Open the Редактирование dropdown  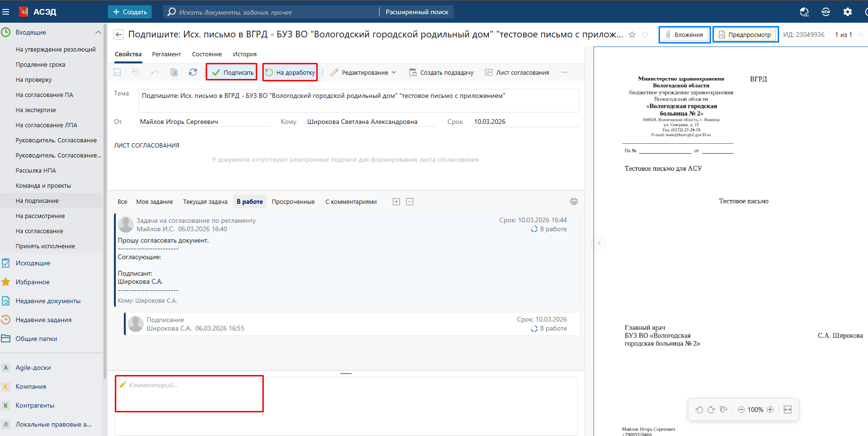click(364, 72)
